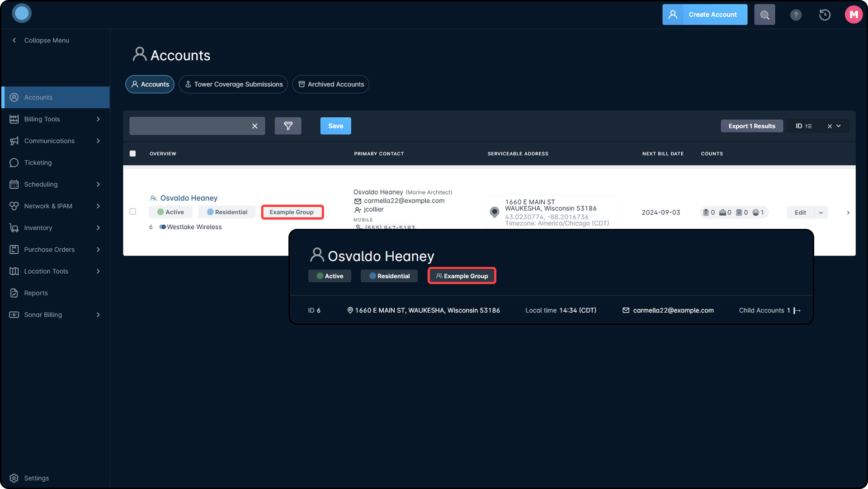
Task: Click the Next Bill Date column header
Action: point(663,154)
